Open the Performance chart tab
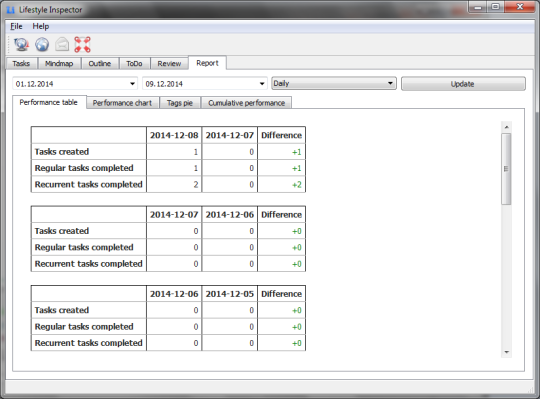 pos(122,103)
